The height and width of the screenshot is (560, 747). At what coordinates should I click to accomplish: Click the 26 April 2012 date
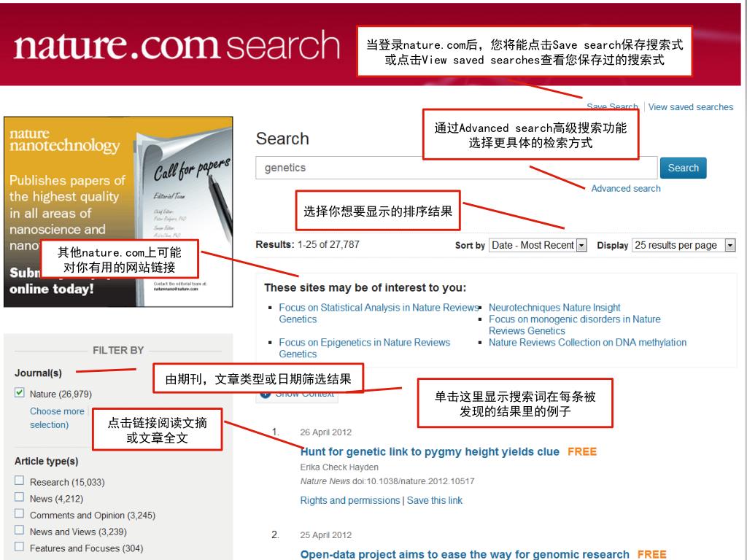coord(326,432)
